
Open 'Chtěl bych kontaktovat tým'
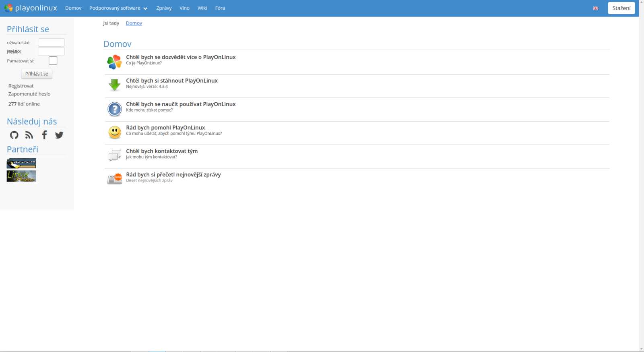162,151
